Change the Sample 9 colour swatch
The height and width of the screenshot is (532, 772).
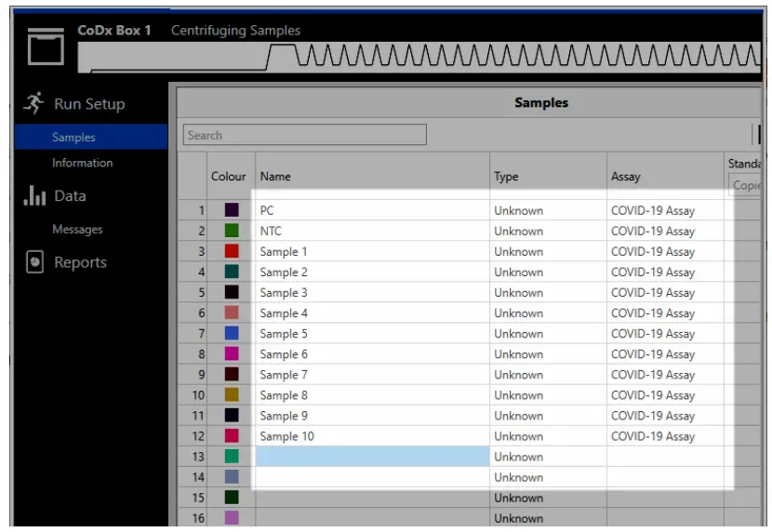pyautogui.click(x=232, y=415)
